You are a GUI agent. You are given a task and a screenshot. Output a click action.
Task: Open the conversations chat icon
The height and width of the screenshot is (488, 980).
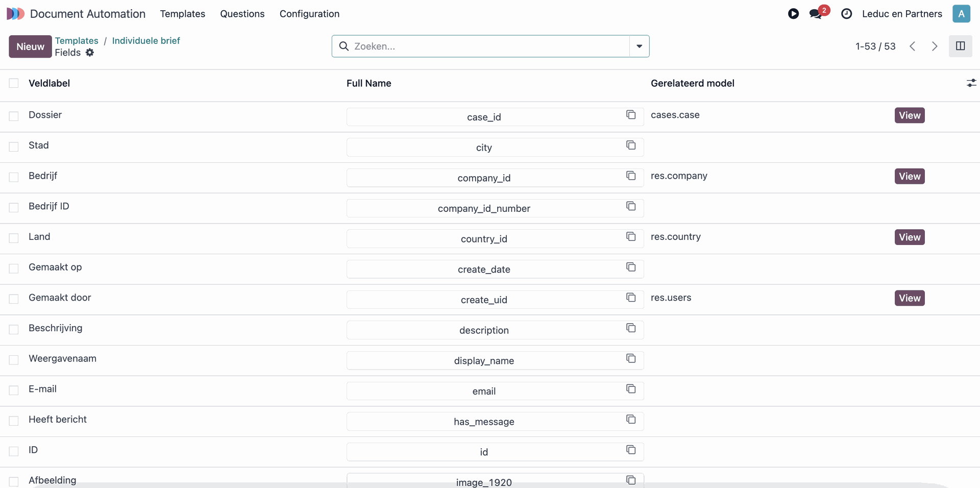click(816, 14)
